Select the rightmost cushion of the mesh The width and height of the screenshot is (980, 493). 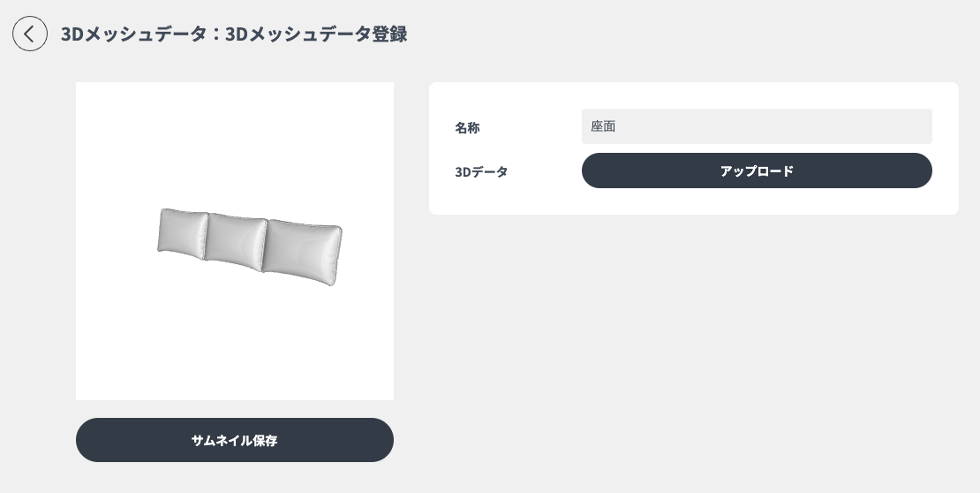click(303, 252)
